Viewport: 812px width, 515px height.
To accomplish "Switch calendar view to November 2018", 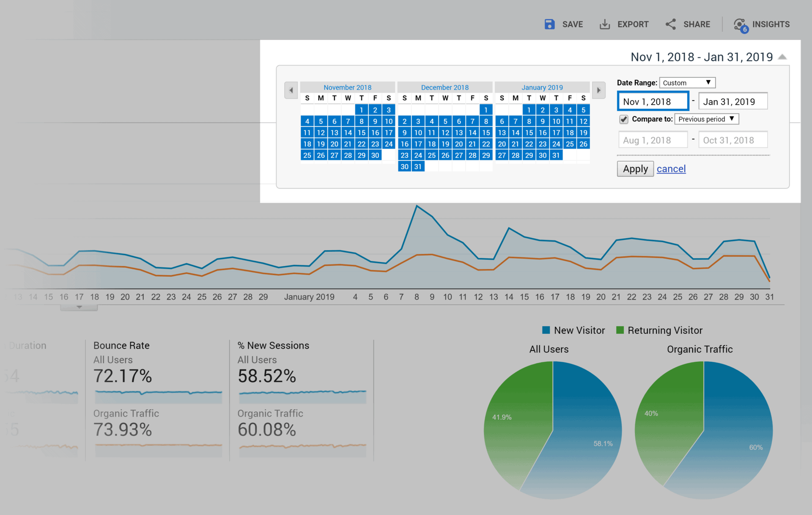I will pos(348,87).
